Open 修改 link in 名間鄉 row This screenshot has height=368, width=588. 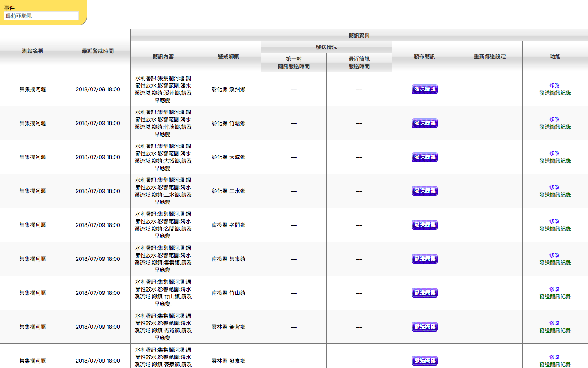pos(554,221)
